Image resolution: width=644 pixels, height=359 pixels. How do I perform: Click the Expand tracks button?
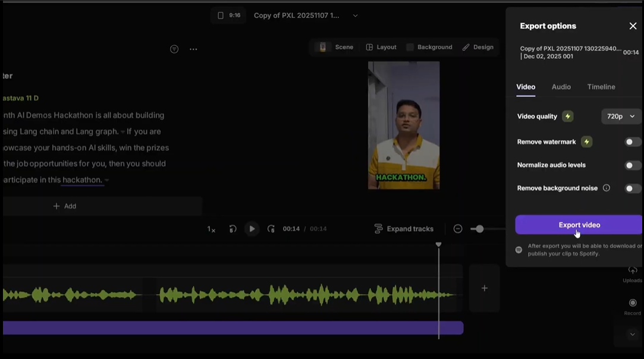404,229
